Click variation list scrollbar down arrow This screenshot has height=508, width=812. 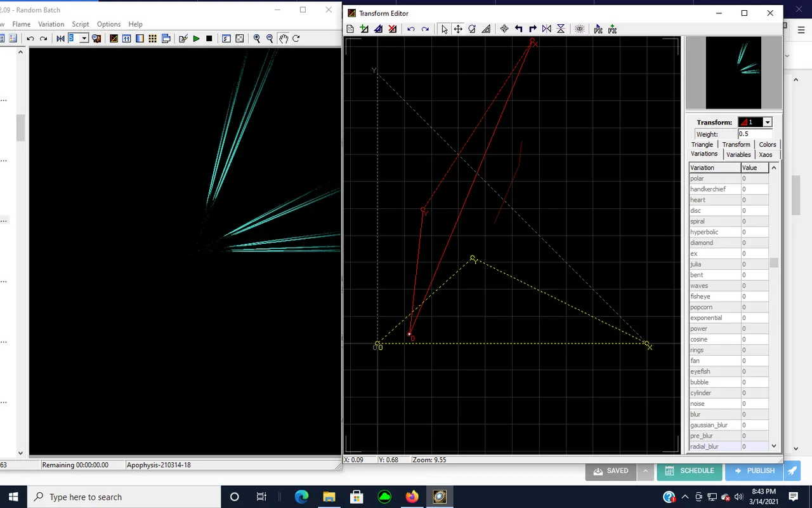pos(773,446)
